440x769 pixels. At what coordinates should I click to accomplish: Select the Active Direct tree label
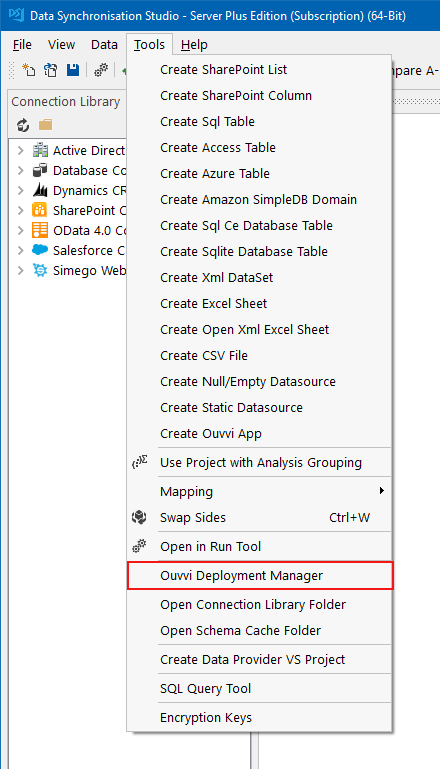[89, 150]
